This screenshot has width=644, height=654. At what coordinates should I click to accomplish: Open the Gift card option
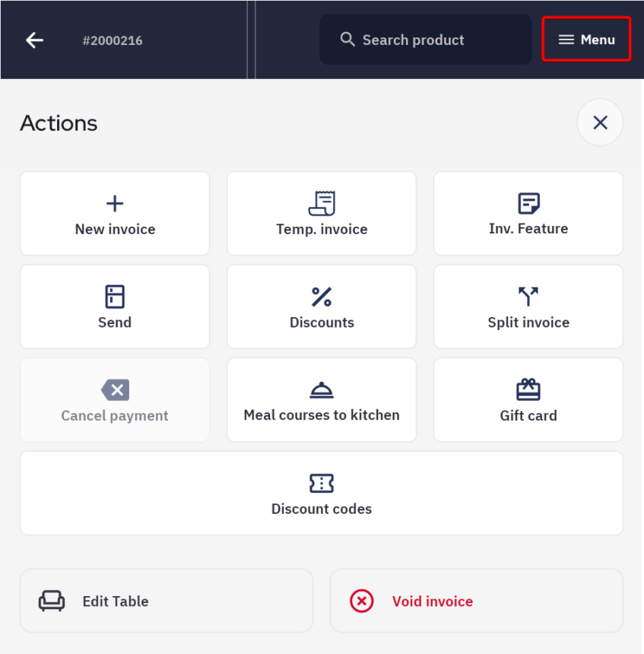pos(528,400)
